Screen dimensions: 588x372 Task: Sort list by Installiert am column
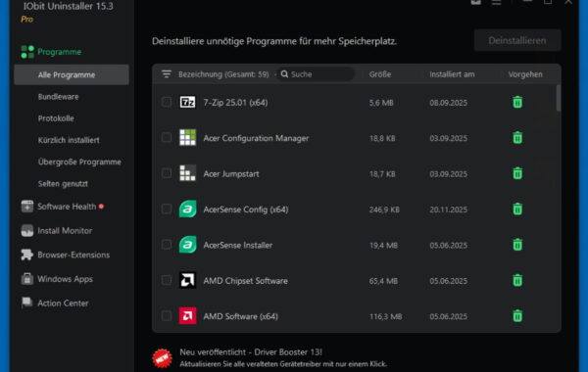pyautogui.click(x=452, y=74)
